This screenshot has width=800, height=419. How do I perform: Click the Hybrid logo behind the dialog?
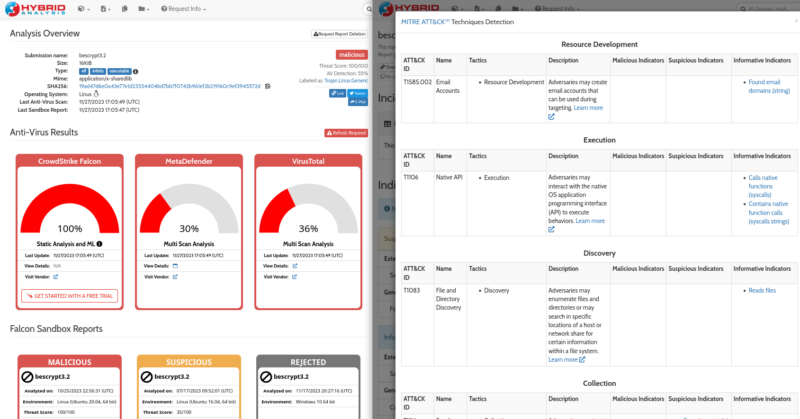click(409, 7)
